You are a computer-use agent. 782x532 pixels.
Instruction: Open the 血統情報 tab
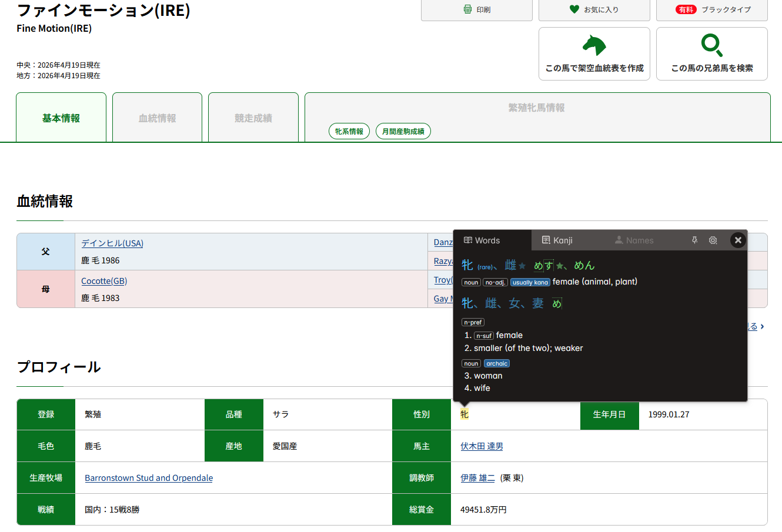click(157, 118)
